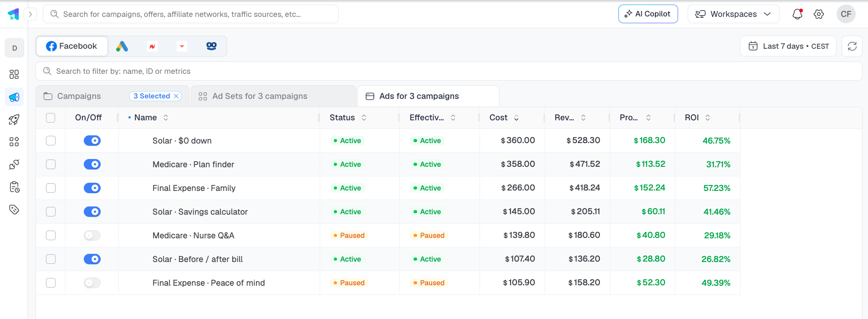Open the CF user avatar menu
The height and width of the screenshot is (319, 868).
click(846, 14)
